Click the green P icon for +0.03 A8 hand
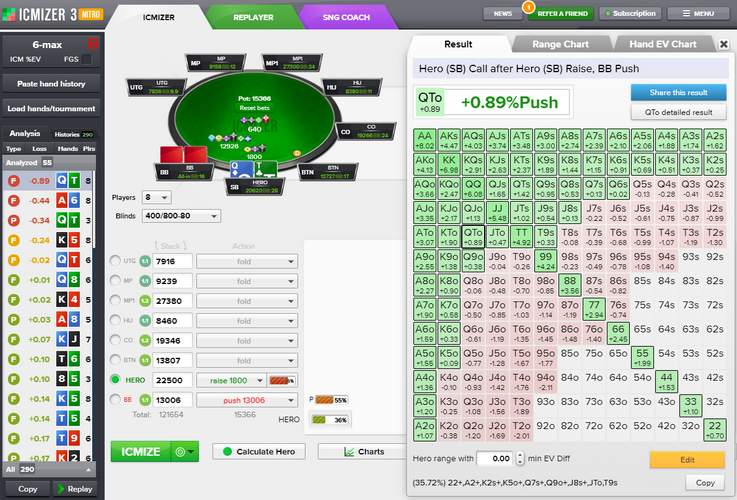Screen dimensions: 737x500 [14, 320]
